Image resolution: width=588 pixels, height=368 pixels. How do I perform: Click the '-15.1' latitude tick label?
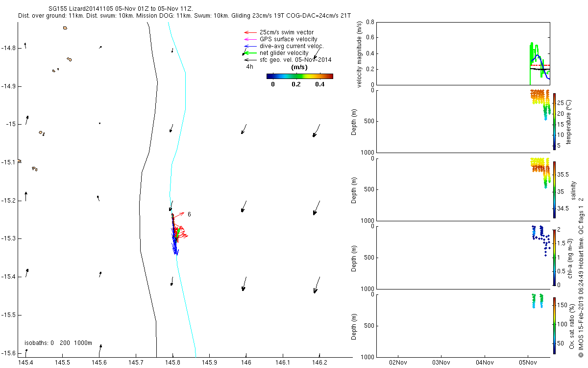coord(8,162)
